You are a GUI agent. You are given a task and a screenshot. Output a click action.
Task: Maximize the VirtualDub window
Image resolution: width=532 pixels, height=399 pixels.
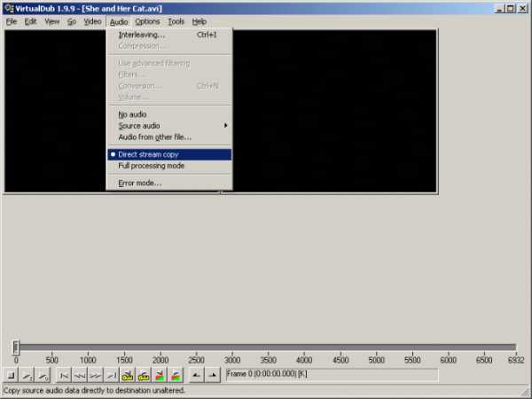coord(511,9)
